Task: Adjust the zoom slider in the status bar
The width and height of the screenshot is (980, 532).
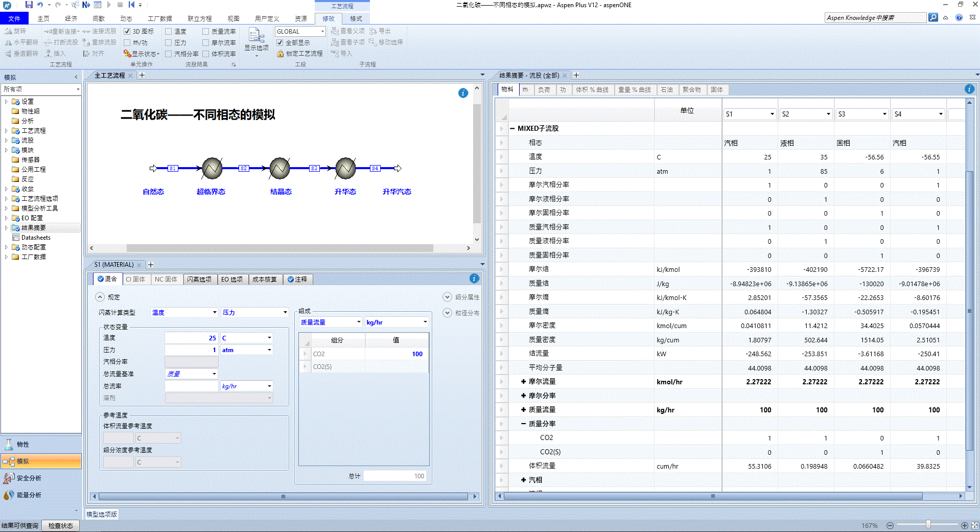Action: click(x=928, y=525)
